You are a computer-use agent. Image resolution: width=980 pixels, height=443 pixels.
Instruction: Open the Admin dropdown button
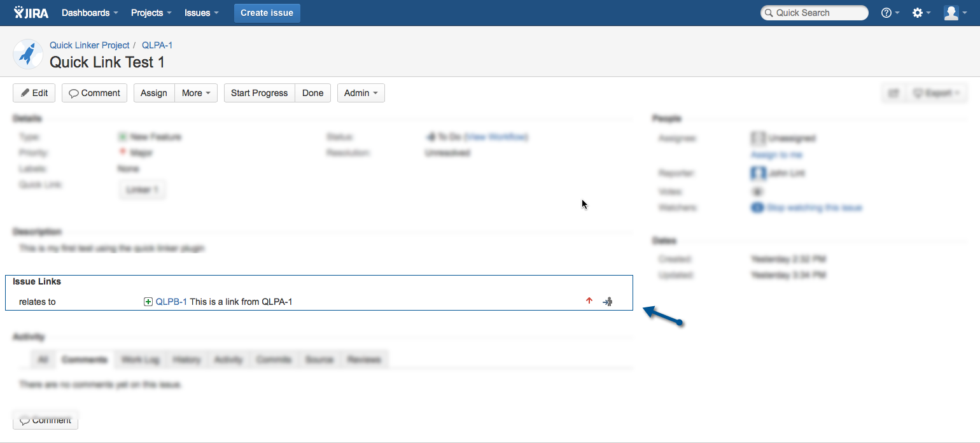click(x=361, y=93)
